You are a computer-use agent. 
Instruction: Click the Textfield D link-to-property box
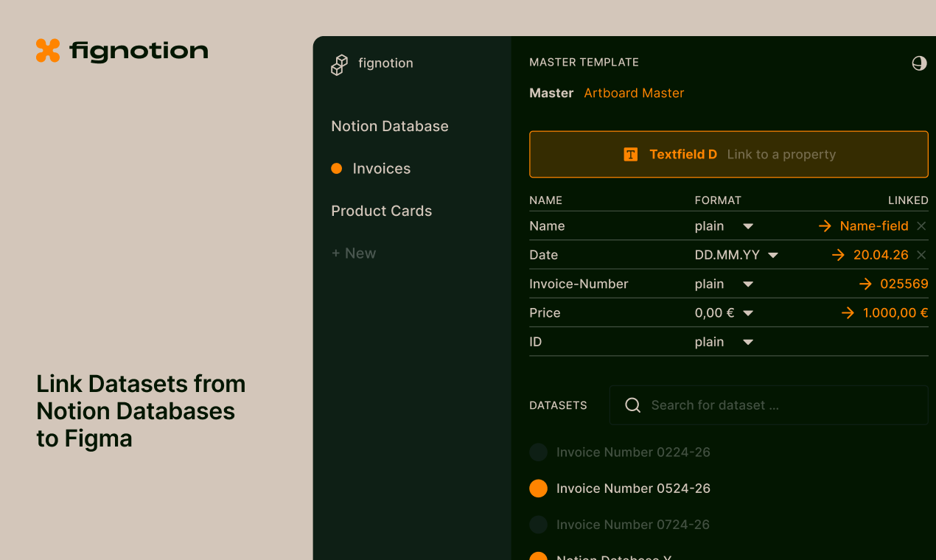[729, 154]
